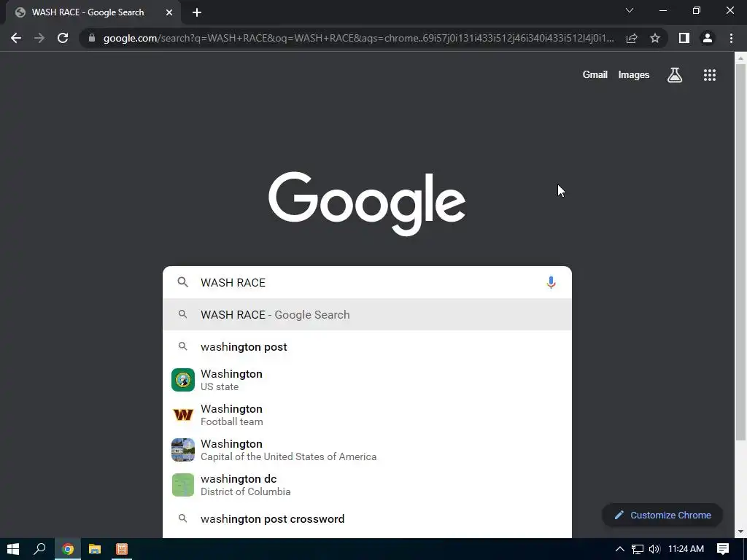Choose washington post suggestion
Screen dimensions: 747x560
pos(367,346)
